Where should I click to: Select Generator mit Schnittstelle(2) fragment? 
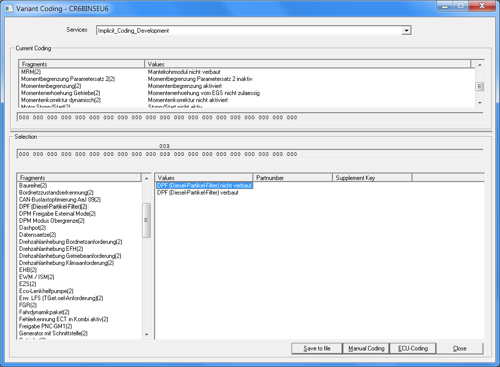click(53, 333)
